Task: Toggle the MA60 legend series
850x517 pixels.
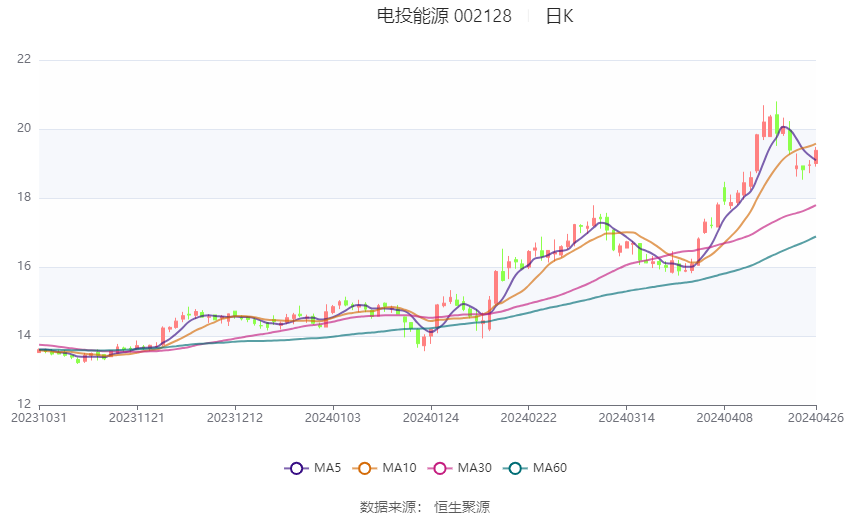Action: [535, 468]
